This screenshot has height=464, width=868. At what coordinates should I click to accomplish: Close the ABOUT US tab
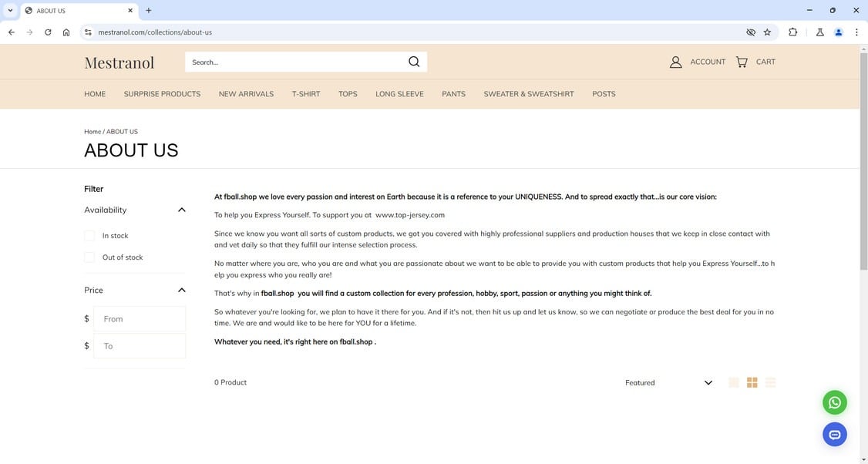coord(130,11)
